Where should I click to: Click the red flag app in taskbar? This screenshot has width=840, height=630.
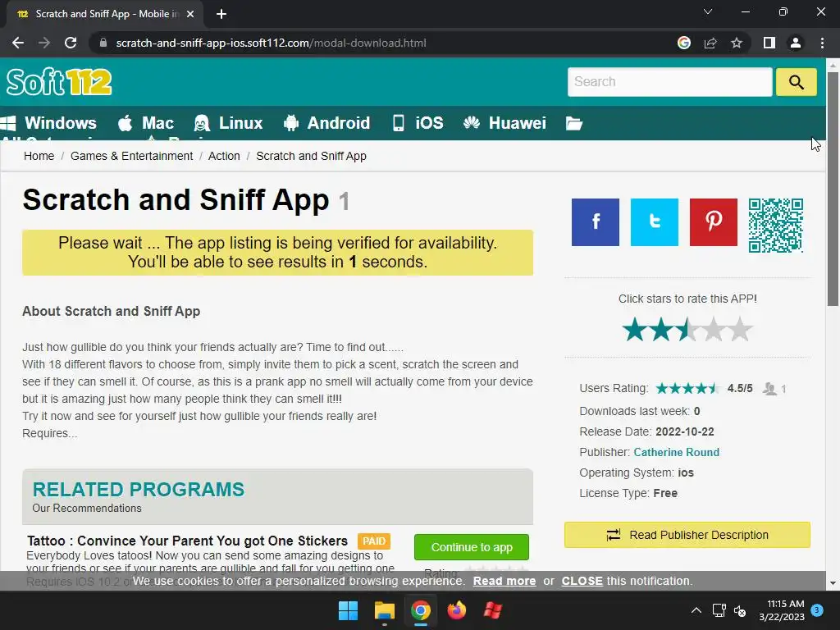click(492, 610)
